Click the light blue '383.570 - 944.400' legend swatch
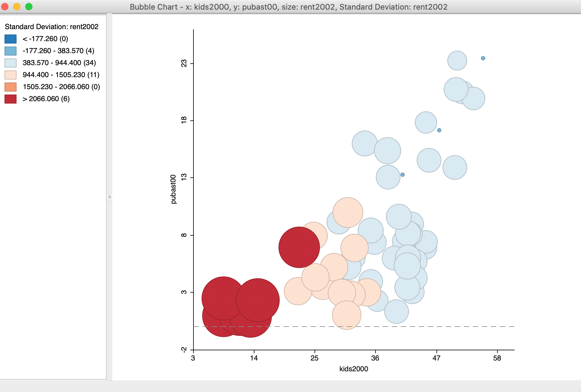The height and width of the screenshot is (392, 581). (x=11, y=63)
